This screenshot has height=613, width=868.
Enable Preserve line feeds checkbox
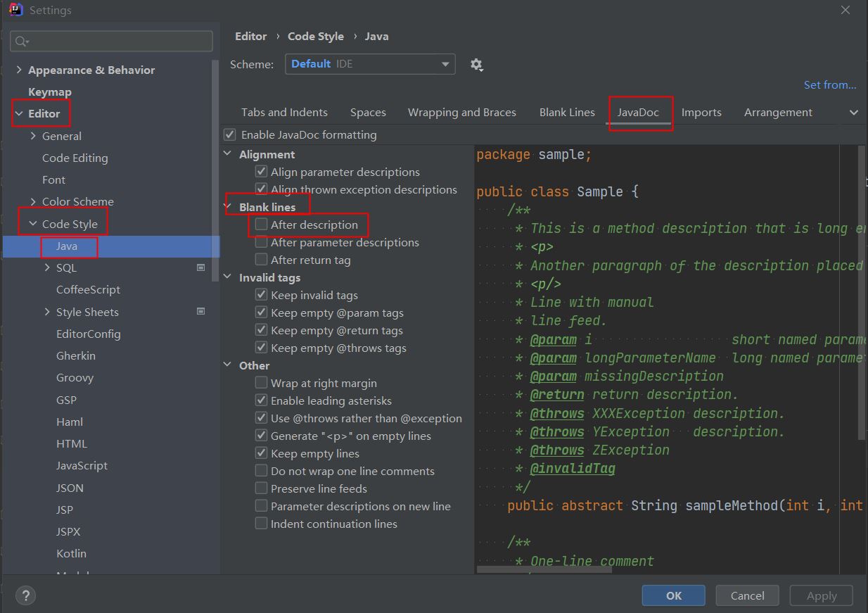pyautogui.click(x=262, y=488)
